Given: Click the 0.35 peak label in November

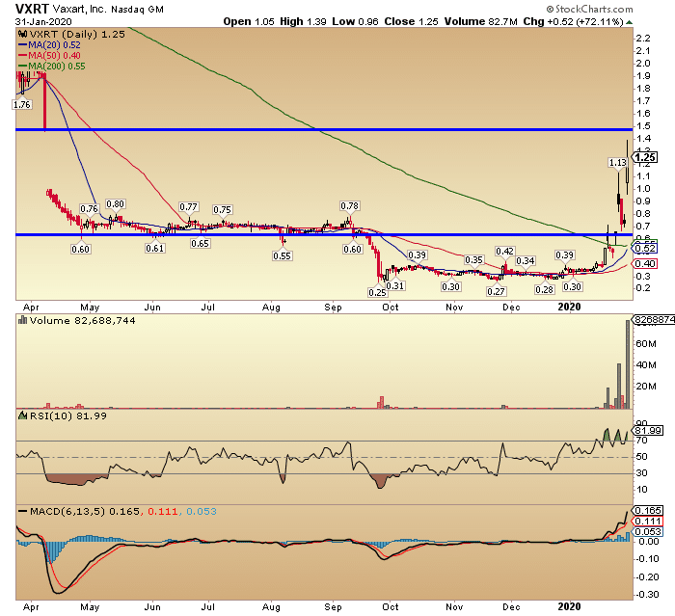Looking at the screenshot, I should (473, 259).
